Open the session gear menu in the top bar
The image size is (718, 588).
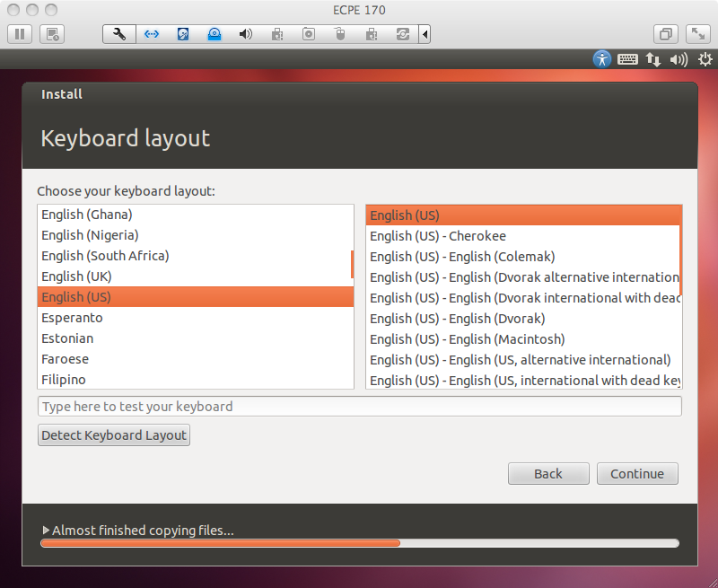(x=705, y=58)
